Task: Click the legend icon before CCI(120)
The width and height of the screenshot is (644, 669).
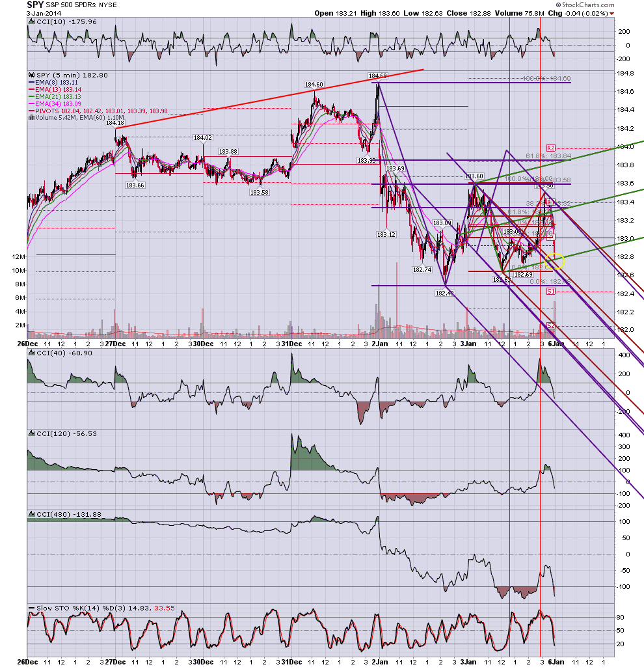Action: [32, 433]
